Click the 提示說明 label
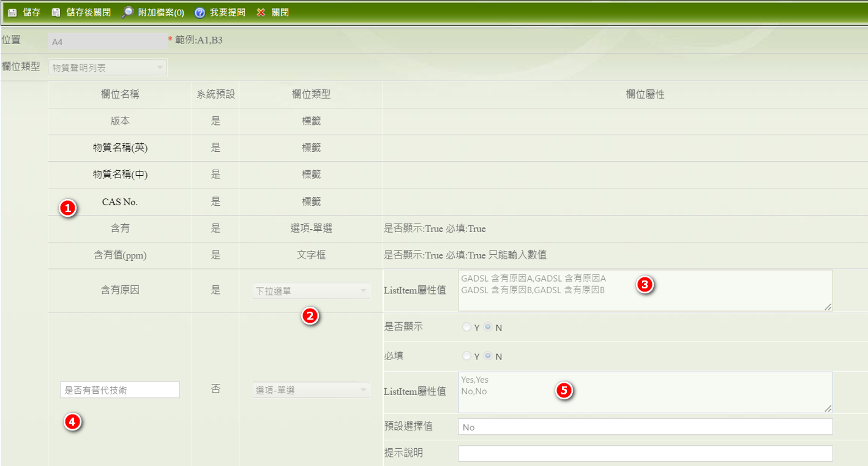868x466 pixels. pos(403,453)
